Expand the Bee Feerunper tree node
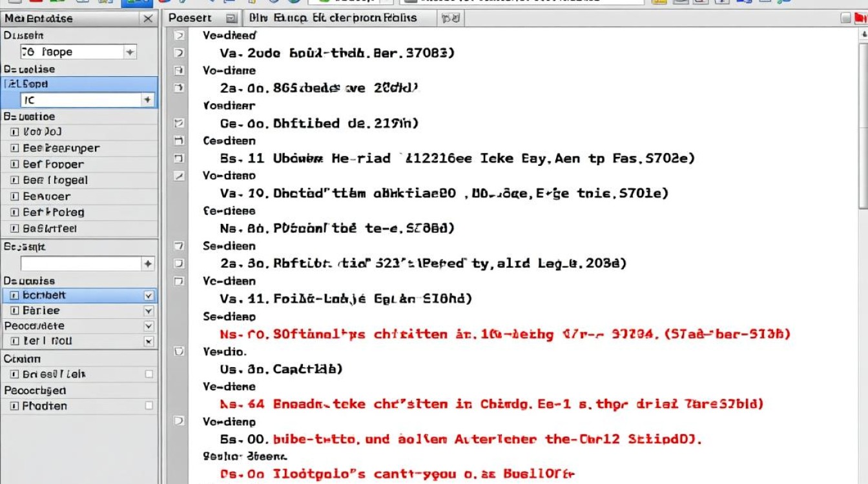Viewport: 868px width, 484px height. pos(15,148)
